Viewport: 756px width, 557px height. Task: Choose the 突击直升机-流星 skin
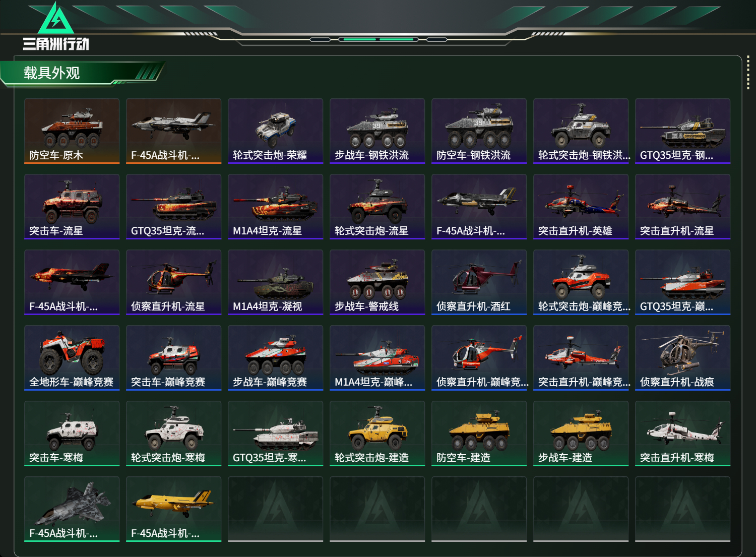point(683,207)
